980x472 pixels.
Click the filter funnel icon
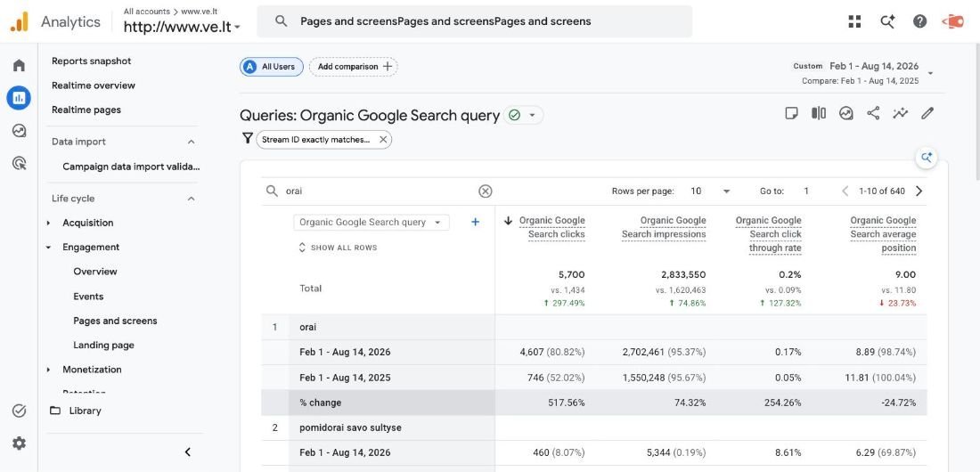pos(248,139)
